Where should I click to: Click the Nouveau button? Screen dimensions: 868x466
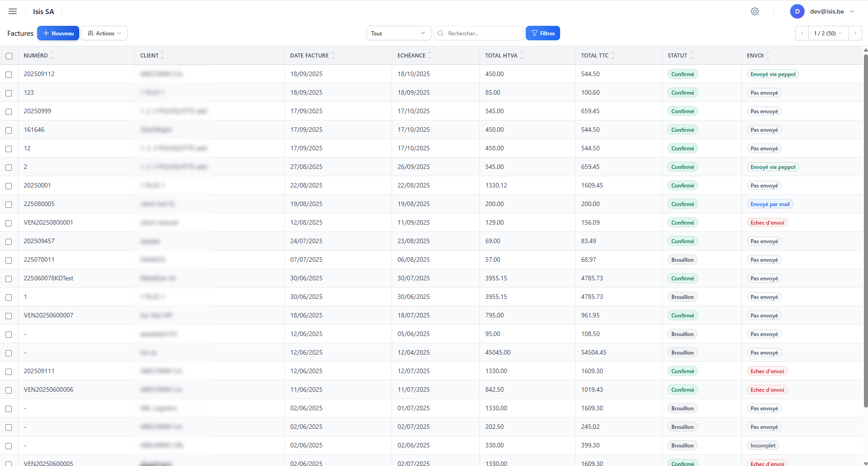click(58, 33)
